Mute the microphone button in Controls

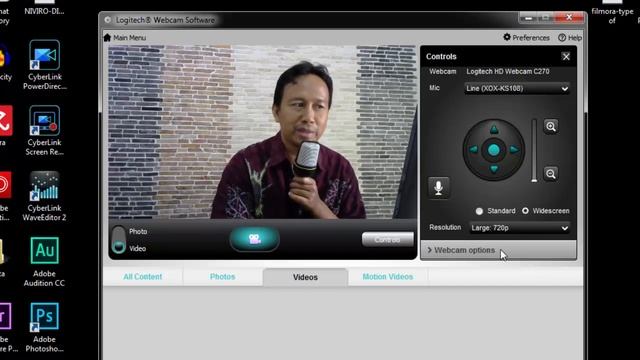point(438,188)
